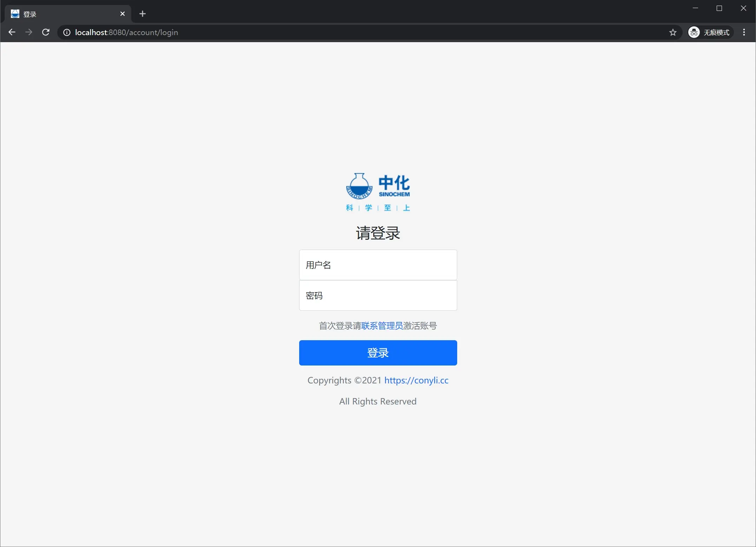Image resolution: width=756 pixels, height=547 pixels.
Task: Bookmark this page with the star icon
Action: point(673,32)
